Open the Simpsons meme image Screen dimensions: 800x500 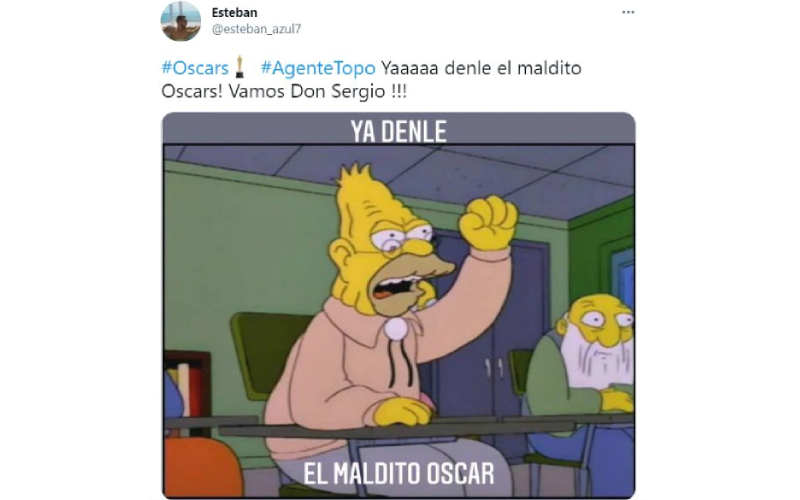tap(398, 305)
